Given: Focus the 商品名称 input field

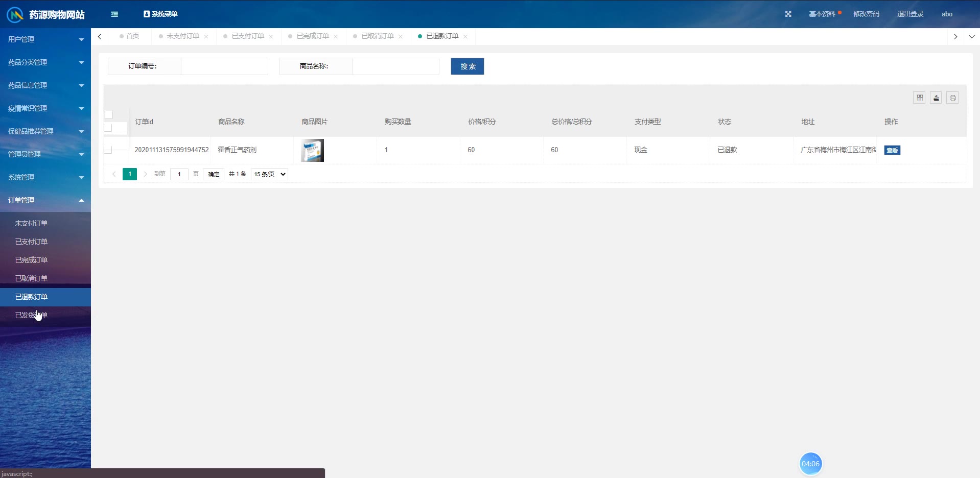Looking at the screenshot, I should [395, 66].
